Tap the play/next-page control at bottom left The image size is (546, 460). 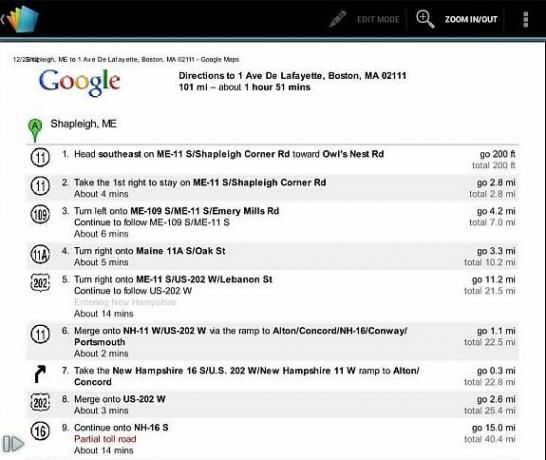[x=13, y=444]
